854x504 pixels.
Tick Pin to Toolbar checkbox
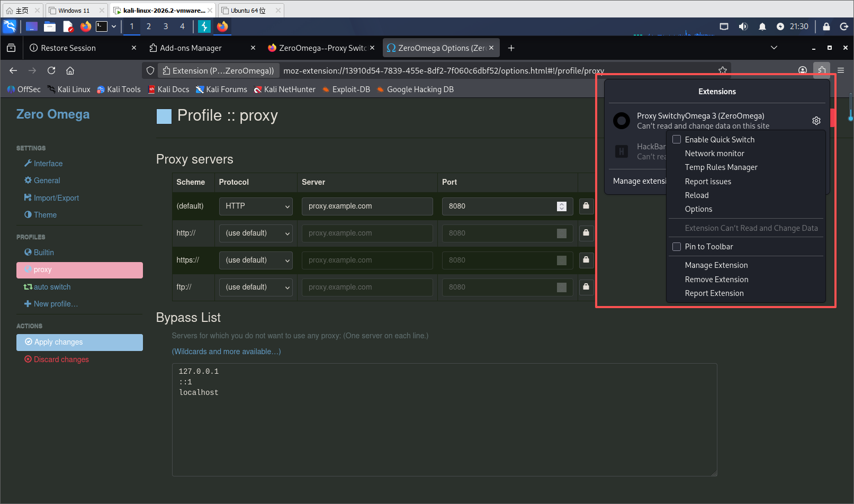[677, 246]
